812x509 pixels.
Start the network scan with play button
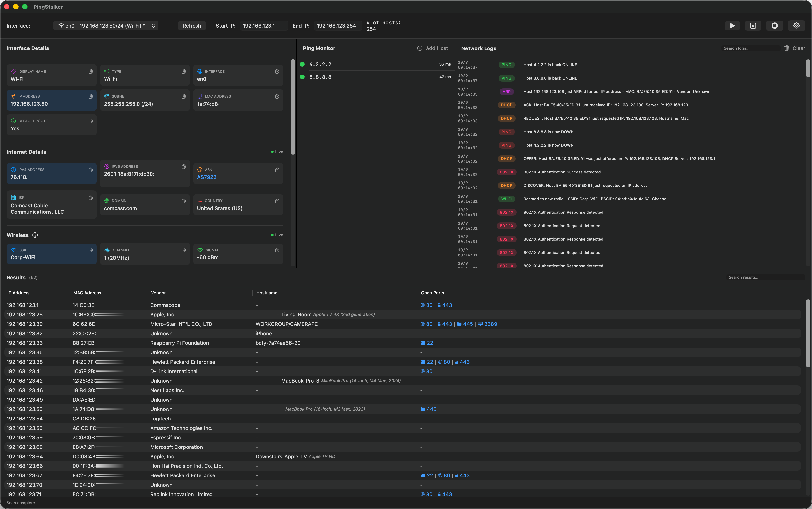pos(732,26)
